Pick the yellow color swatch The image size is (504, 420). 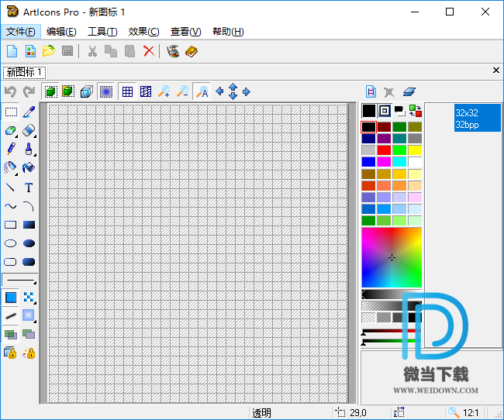415,150
